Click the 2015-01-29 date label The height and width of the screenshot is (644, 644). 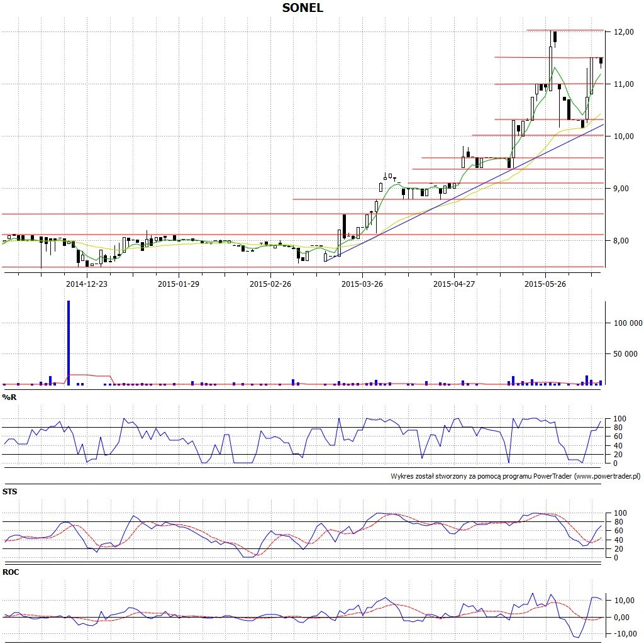(x=178, y=284)
